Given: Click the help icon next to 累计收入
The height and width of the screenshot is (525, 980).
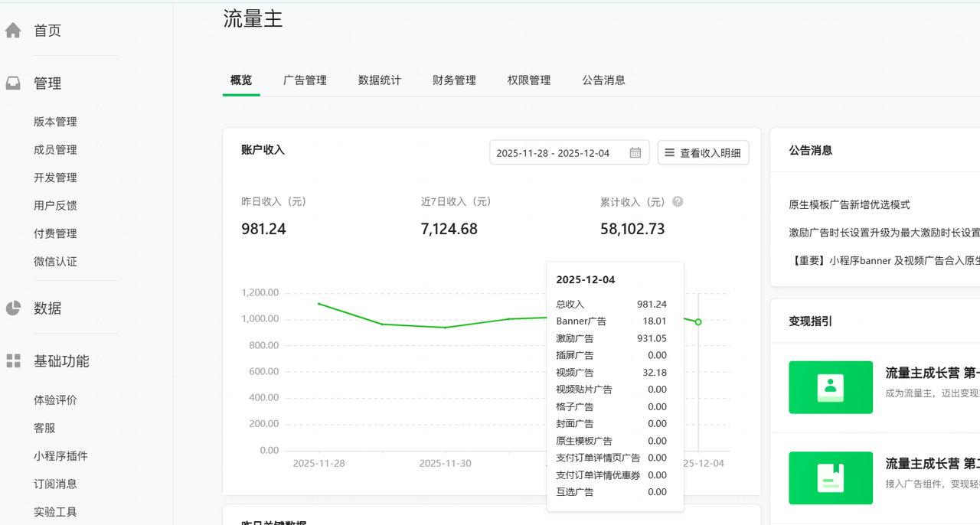Looking at the screenshot, I should point(678,202).
